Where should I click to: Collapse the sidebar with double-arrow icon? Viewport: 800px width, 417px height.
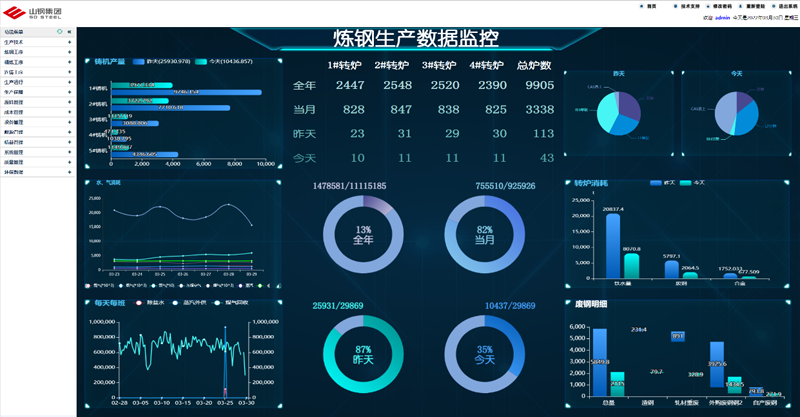tap(69, 32)
